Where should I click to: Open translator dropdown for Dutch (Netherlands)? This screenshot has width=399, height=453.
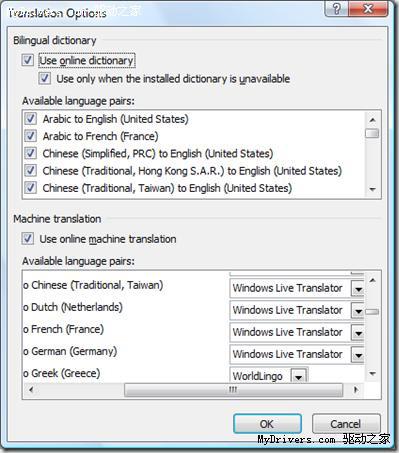click(358, 310)
